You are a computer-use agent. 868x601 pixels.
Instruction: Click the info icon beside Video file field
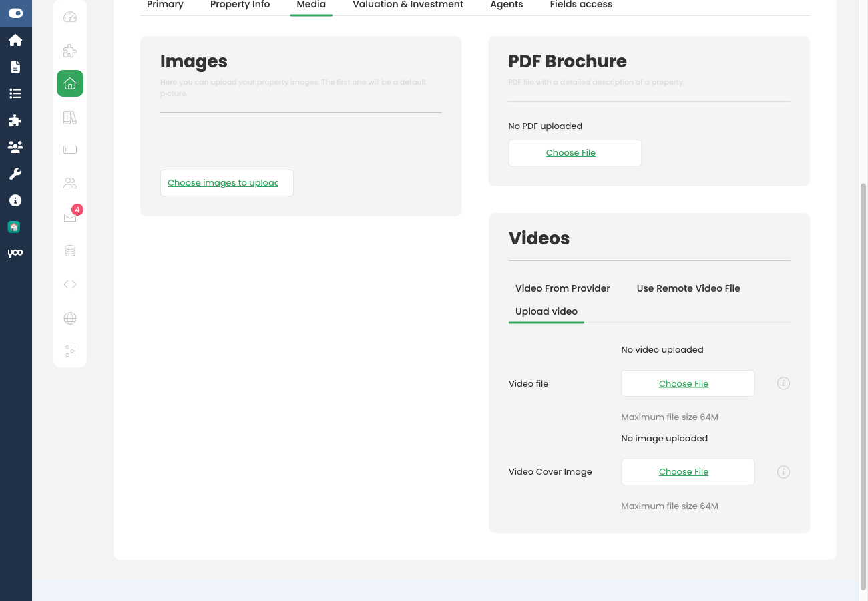pyautogui.click(x=783, y=383)
